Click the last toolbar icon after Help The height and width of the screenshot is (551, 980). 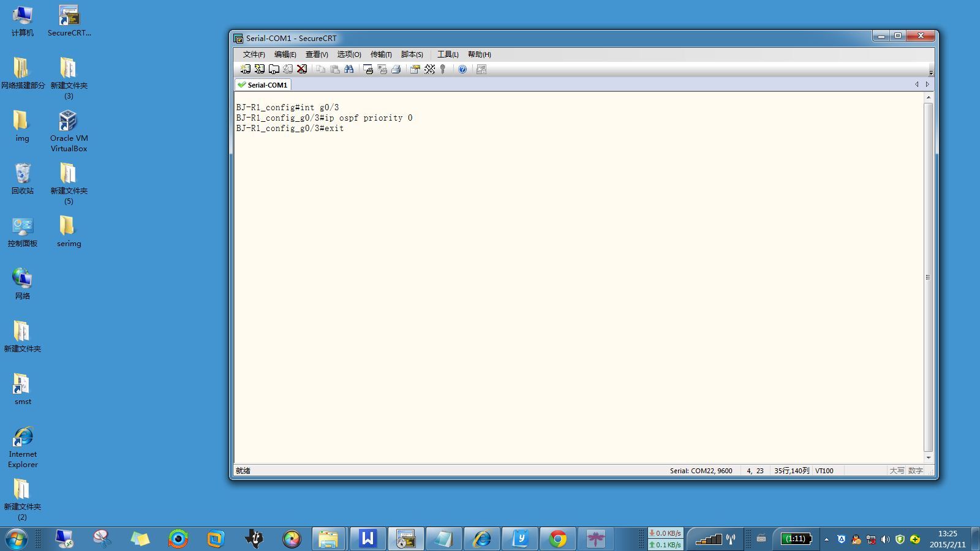[x=481, y=69]
